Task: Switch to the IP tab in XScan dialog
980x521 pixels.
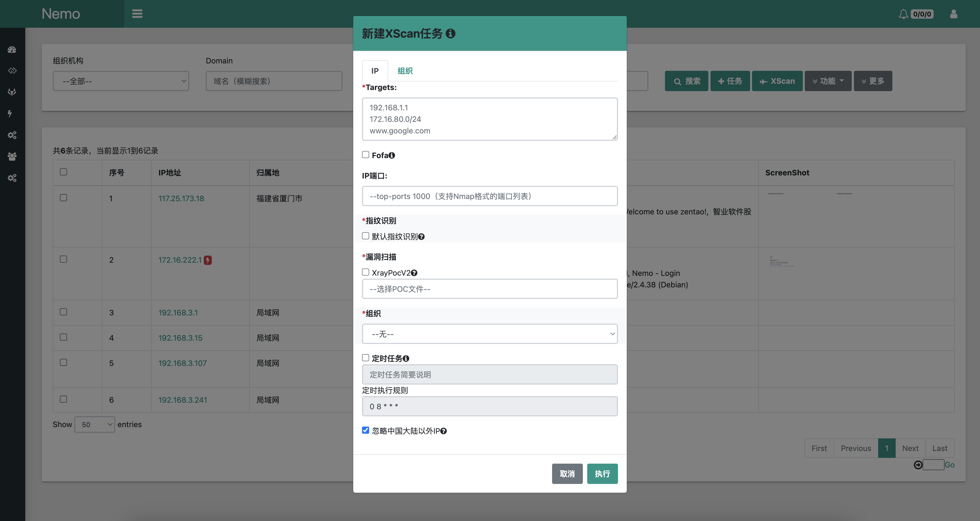Action: pos(375,69)
